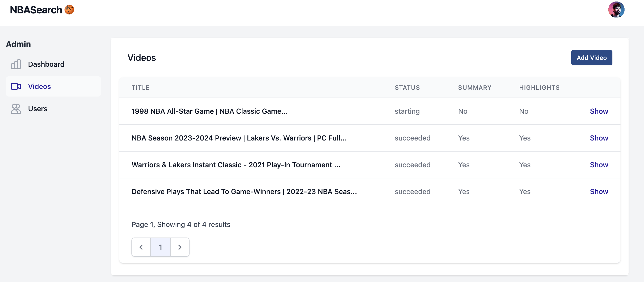Click the NBASearch site title
The image size is (644, 282).
click(x=36, y=10)
